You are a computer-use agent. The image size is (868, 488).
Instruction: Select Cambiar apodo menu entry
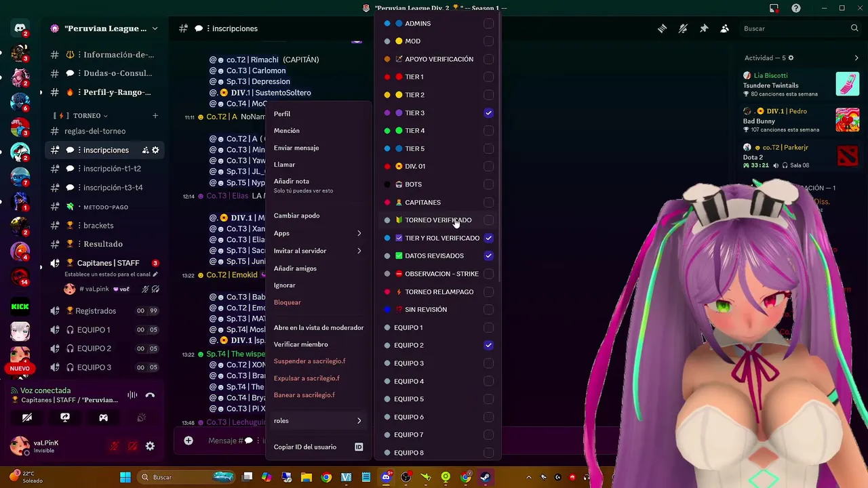pos(317,216)
